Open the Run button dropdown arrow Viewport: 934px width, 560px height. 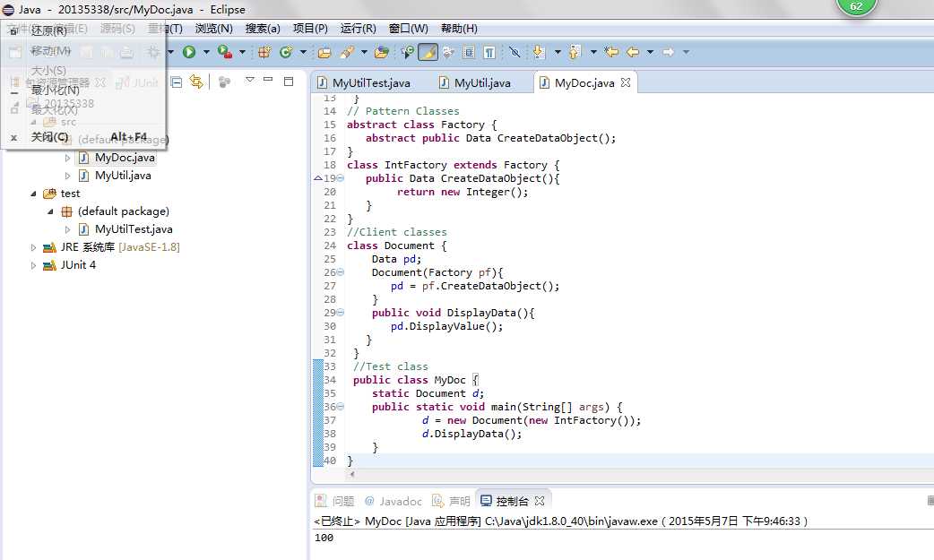tap(207, 53)
